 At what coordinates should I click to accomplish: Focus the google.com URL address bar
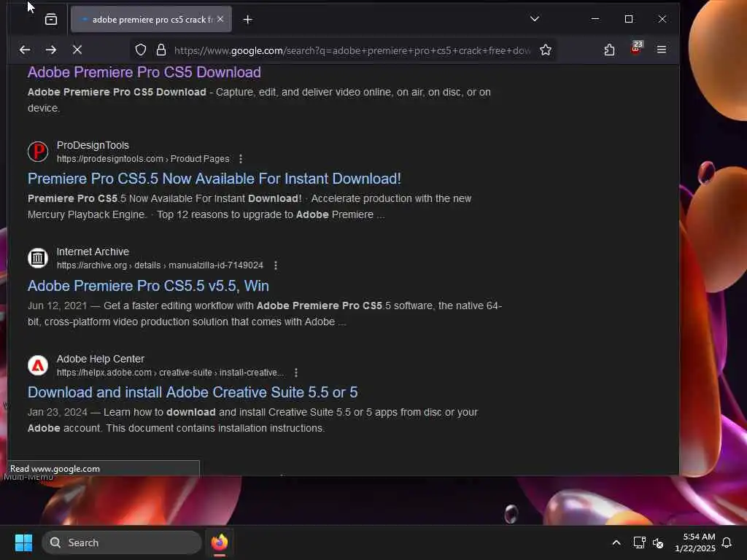pyautogui.click(x=352, y=50)
